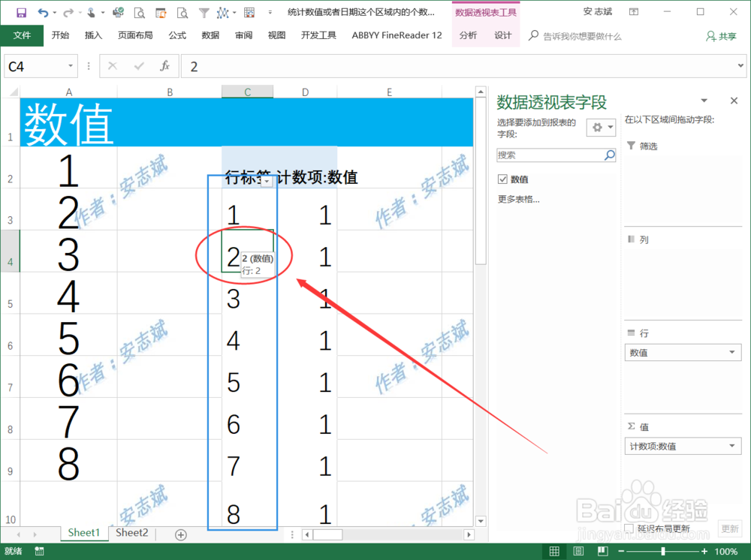Click the 100% zoom level text
This screenshot has height=560, width=751.
click(726, 552)
